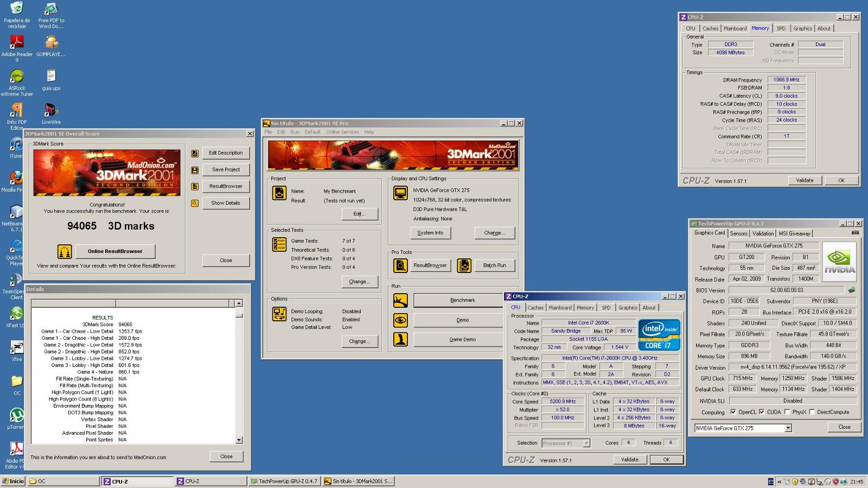Click the System Info button

click(x=430, y=233)
